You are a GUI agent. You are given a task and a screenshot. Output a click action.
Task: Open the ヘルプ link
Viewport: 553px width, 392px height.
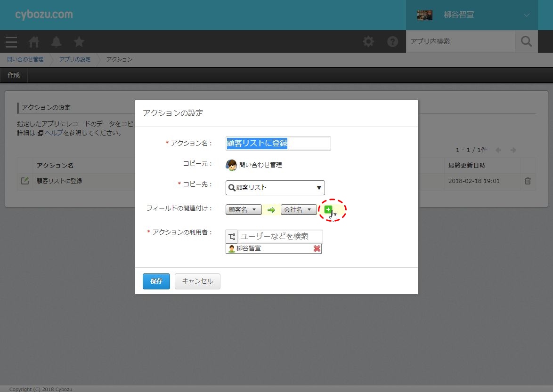[54, 133]
